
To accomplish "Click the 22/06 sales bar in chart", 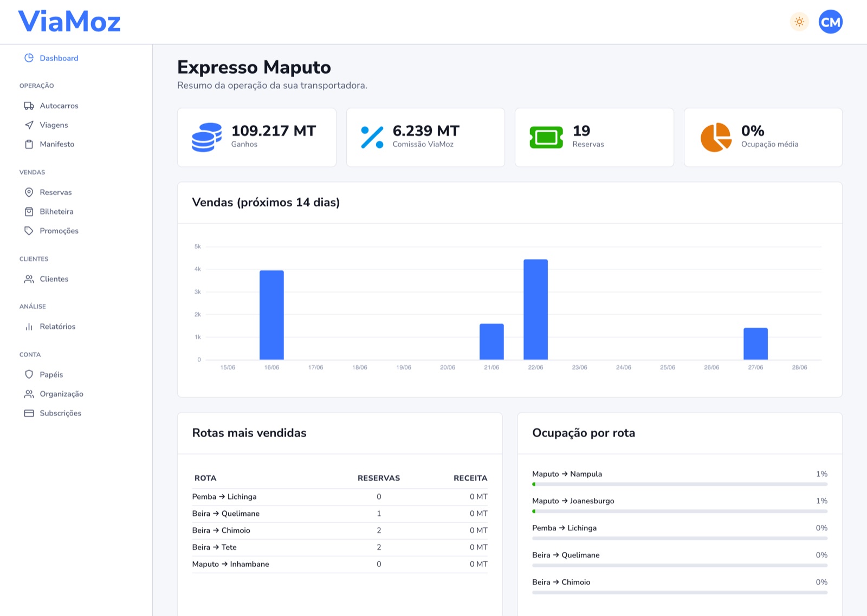I will pyautogui.click(x=535, y=309).
